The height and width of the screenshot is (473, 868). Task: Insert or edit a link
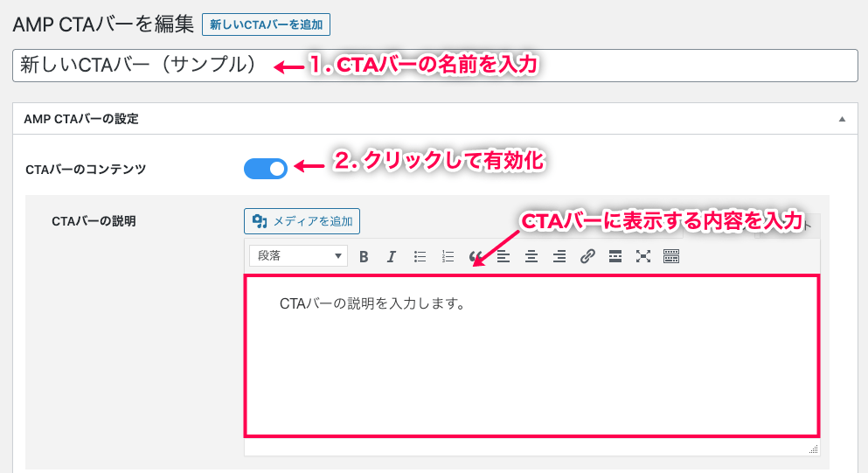pyautogui.click(x=587, y=256)
